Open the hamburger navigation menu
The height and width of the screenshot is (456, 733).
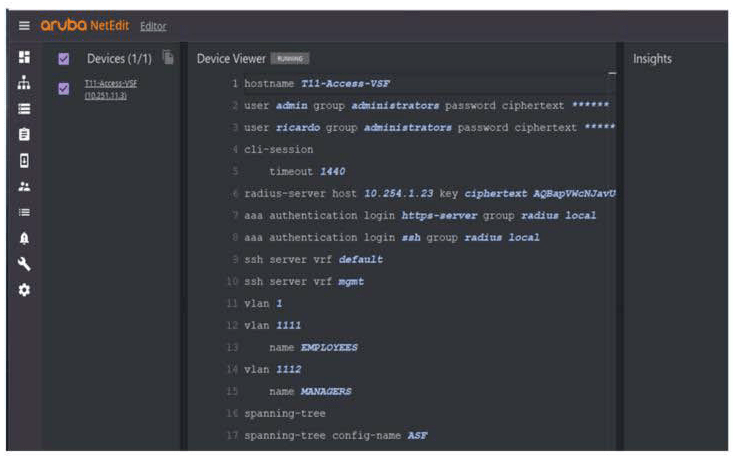[24, 25]
